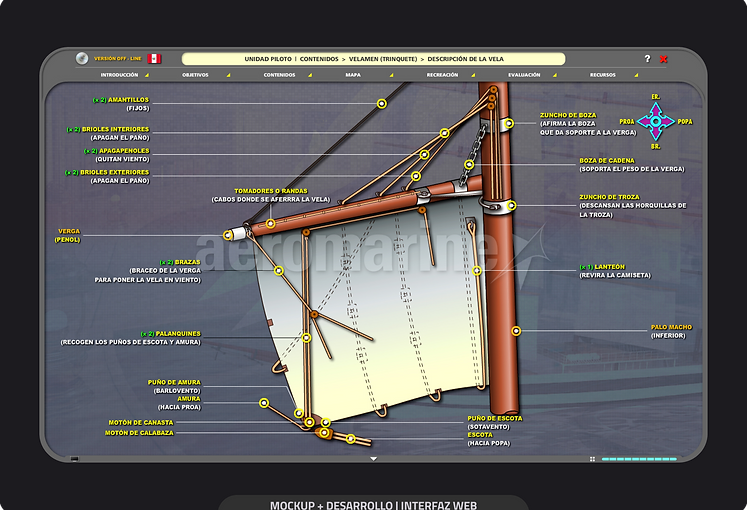Click the cyan progress bar at bottom right
The height and width of the screenshot is (510, 747).
coord(639,459)
